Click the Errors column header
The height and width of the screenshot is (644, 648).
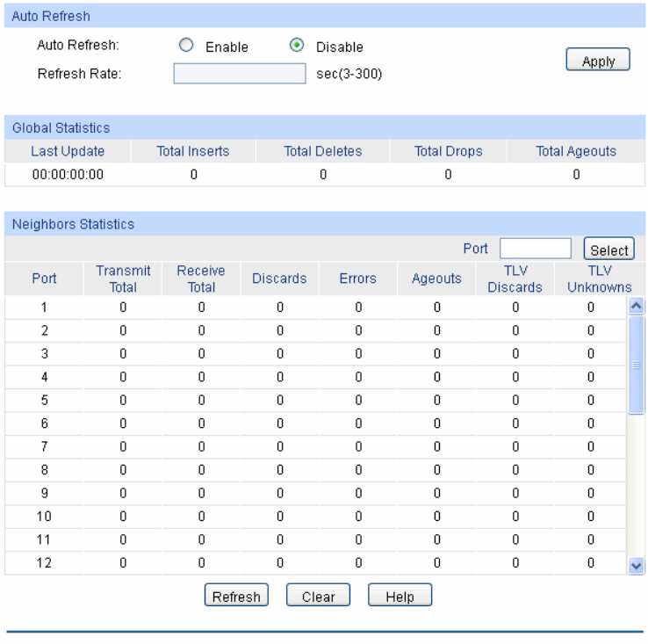pyautogui.click(x=357, y=279)
